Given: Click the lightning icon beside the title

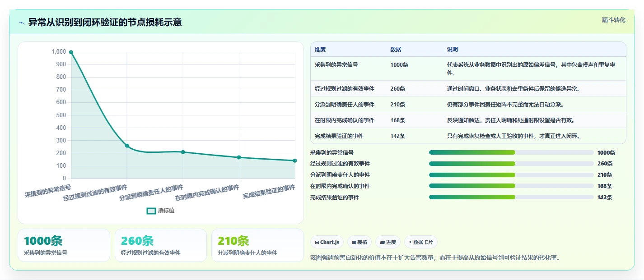Looking at the screenshot, I should (x=22, y=23).
